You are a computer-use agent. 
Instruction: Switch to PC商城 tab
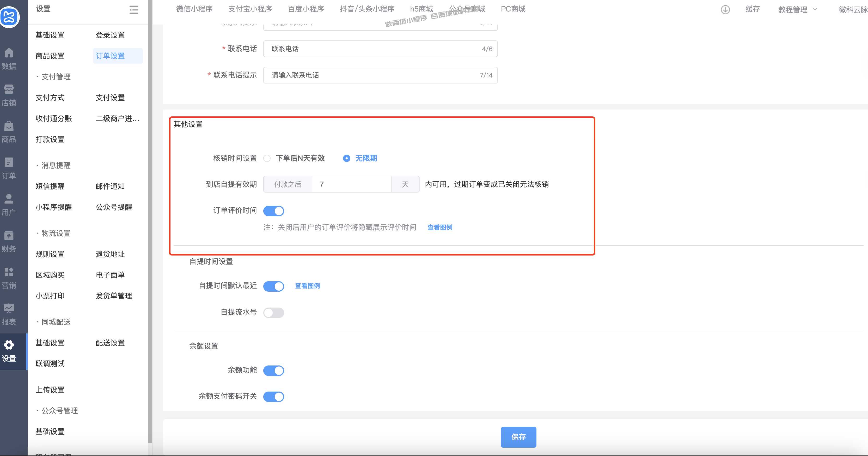(513, 9)
